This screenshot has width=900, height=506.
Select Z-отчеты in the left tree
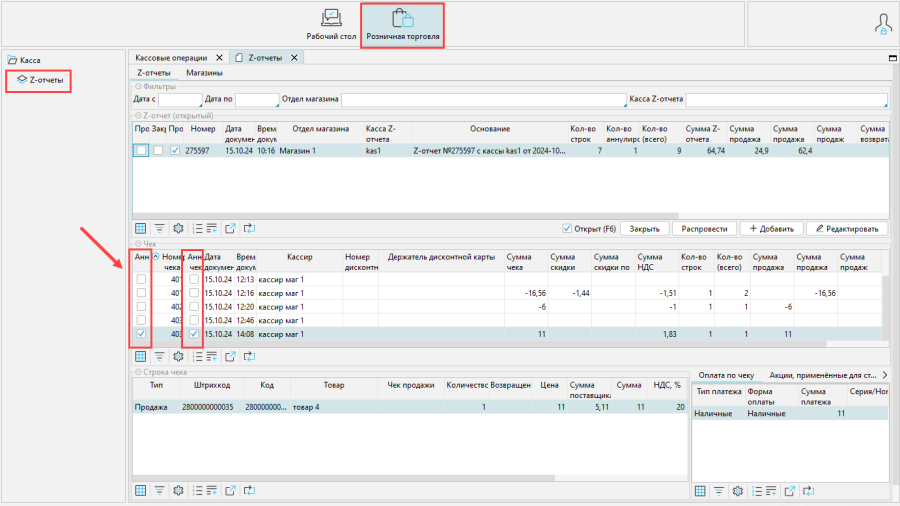click(46, 78)
